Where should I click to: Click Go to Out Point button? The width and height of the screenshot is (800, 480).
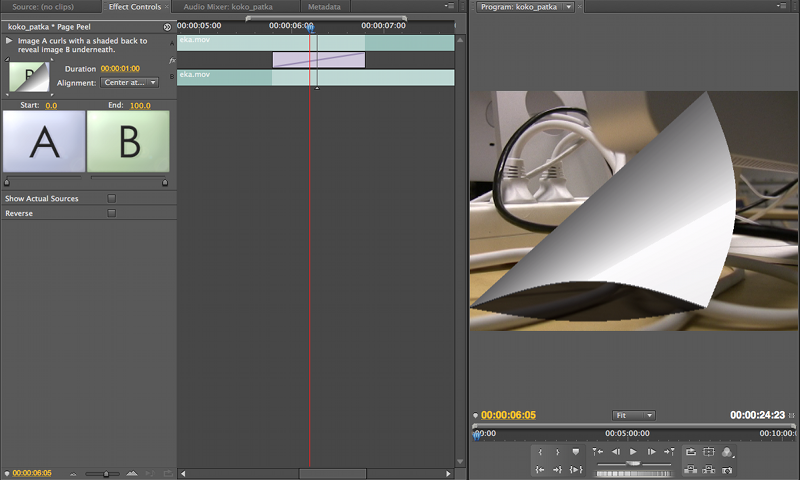558,469
